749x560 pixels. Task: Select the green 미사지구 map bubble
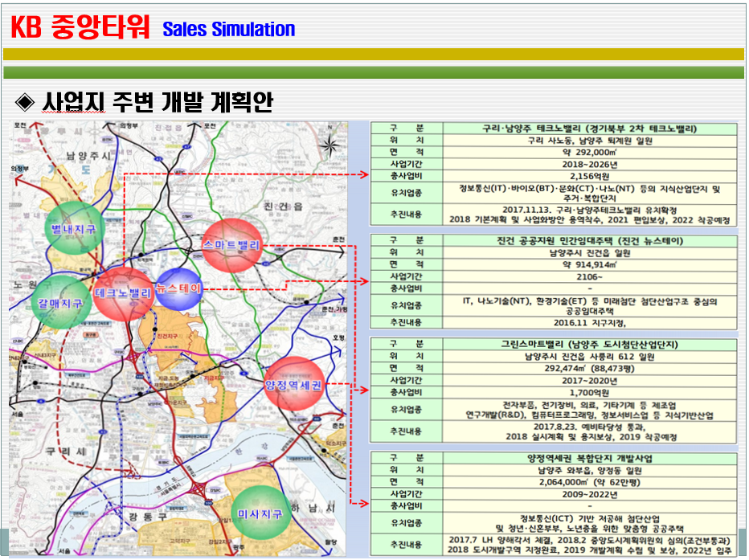(x=260, y=513)
